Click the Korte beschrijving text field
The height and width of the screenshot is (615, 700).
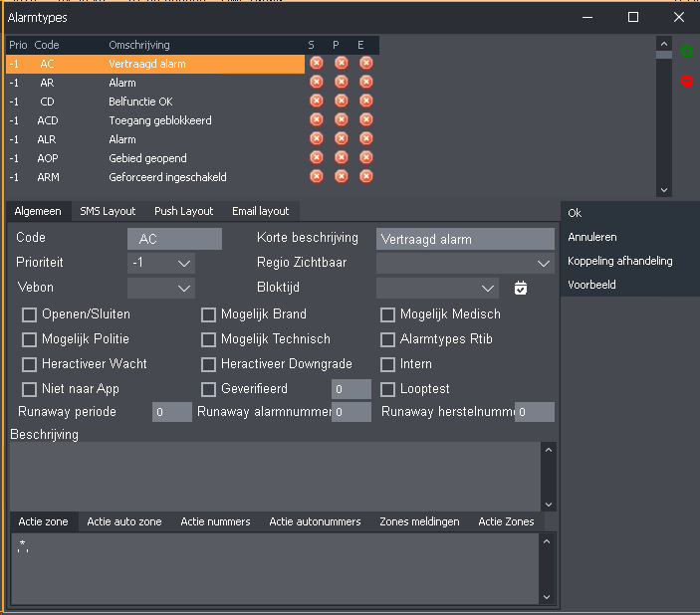click(465, 239)
